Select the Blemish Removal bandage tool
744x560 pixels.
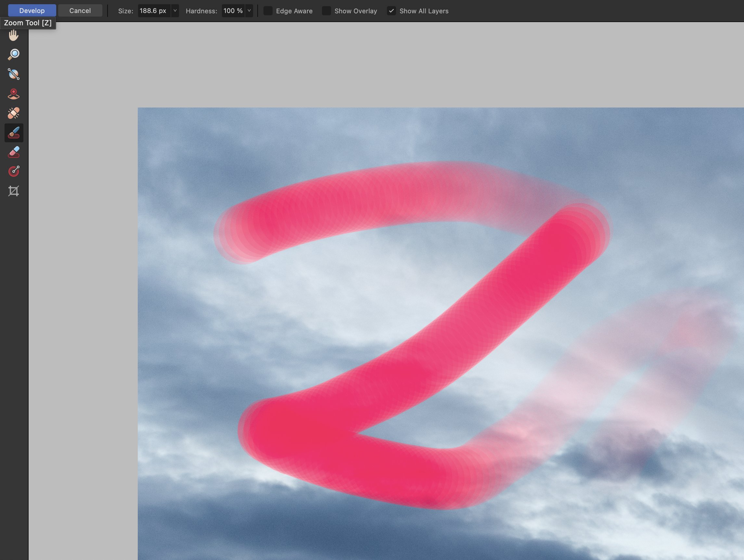[13, 113]
